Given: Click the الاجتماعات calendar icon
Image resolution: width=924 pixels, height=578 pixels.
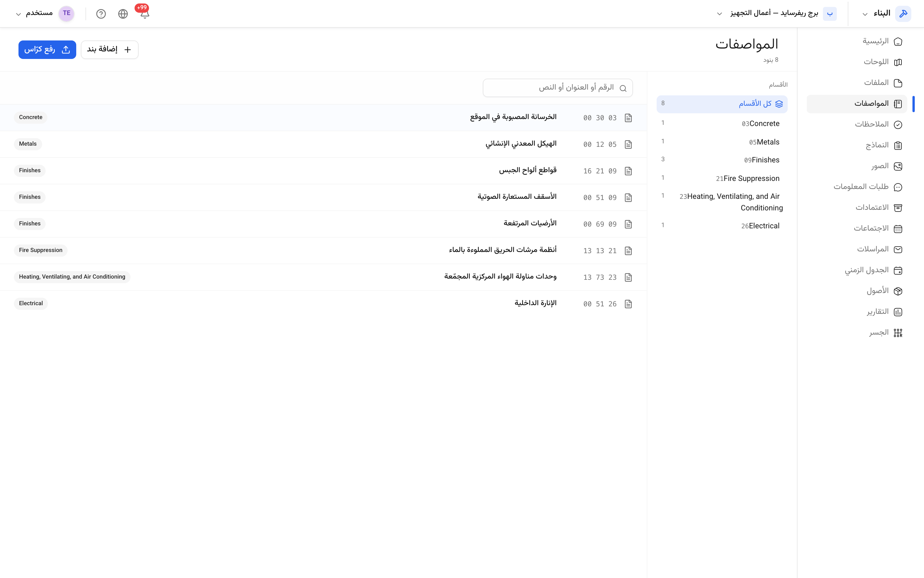Looking at the screenshot, I should [x=898, y=229].
